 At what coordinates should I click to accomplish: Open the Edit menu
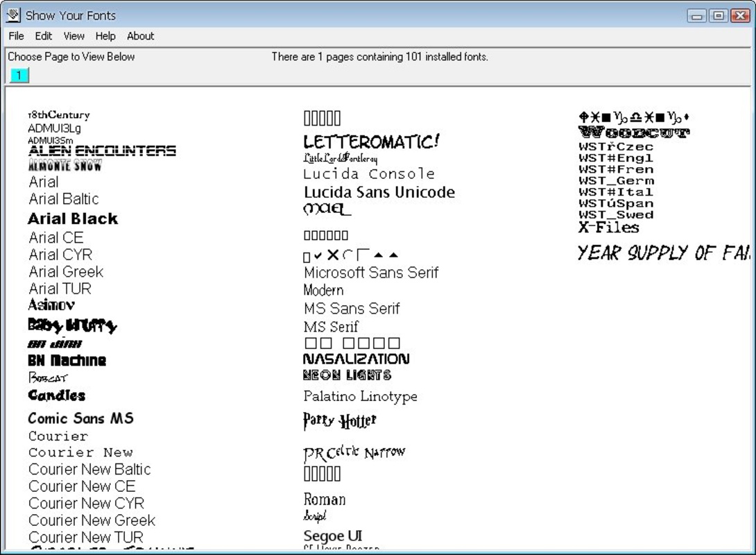44,36
